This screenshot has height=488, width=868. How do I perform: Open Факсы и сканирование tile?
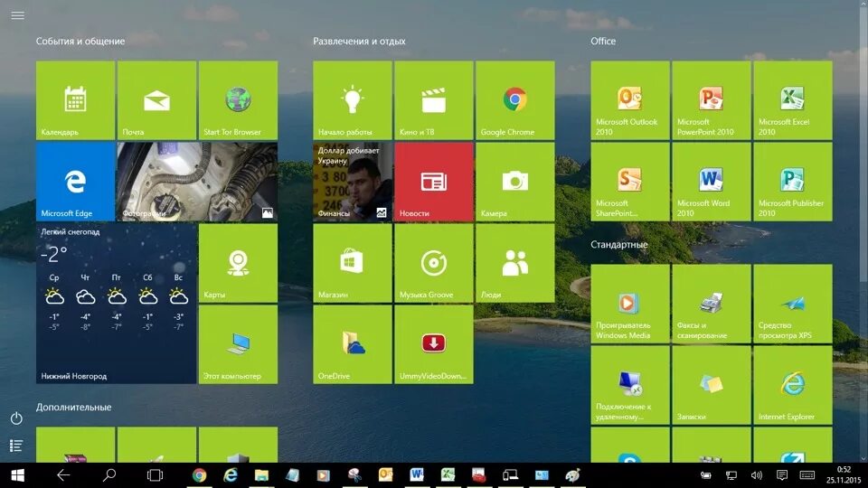coord(712,304)
